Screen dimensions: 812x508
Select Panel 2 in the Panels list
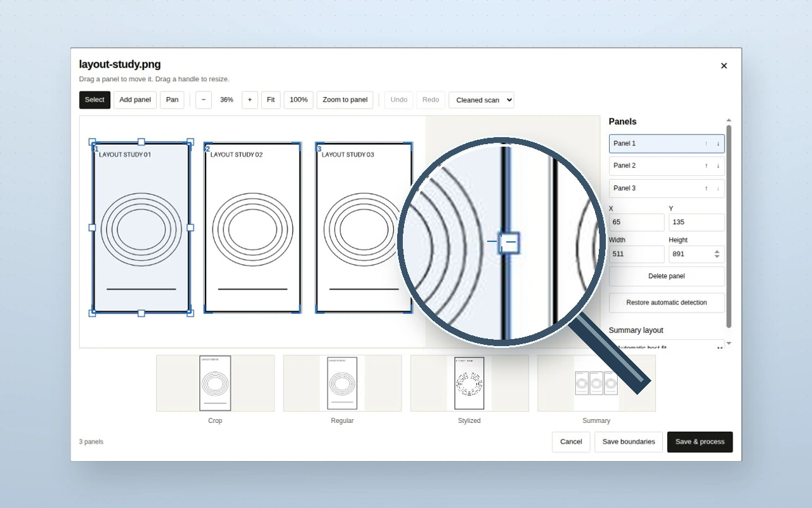(x=667, y=166)
